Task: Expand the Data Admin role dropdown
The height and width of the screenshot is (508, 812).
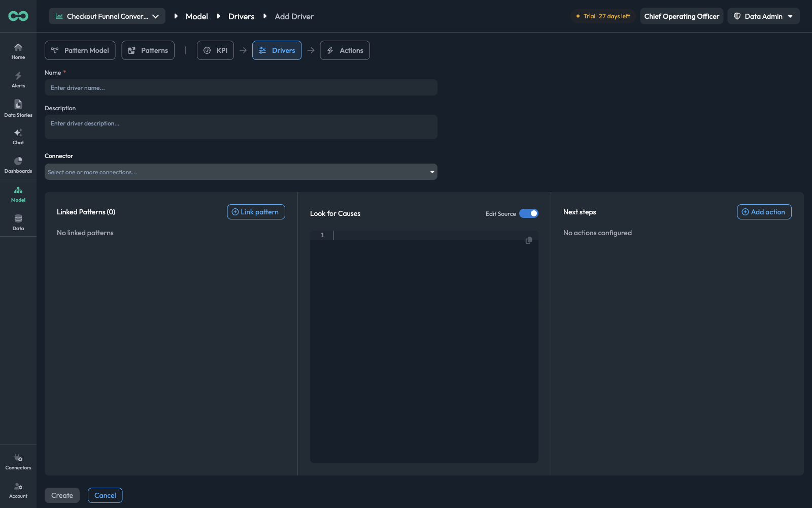Action: tap(764, 16)
